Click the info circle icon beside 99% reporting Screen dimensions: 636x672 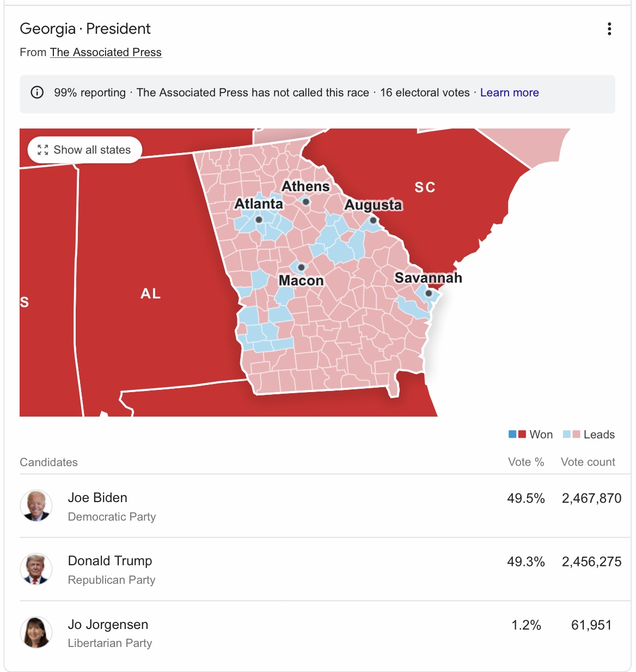click(x=37, y=92)
